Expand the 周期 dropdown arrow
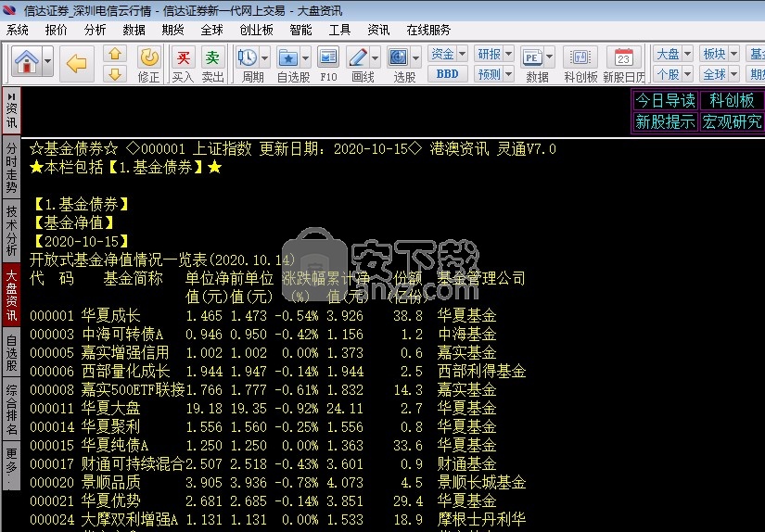Screen dimensions: 765x532 point(264,58)
